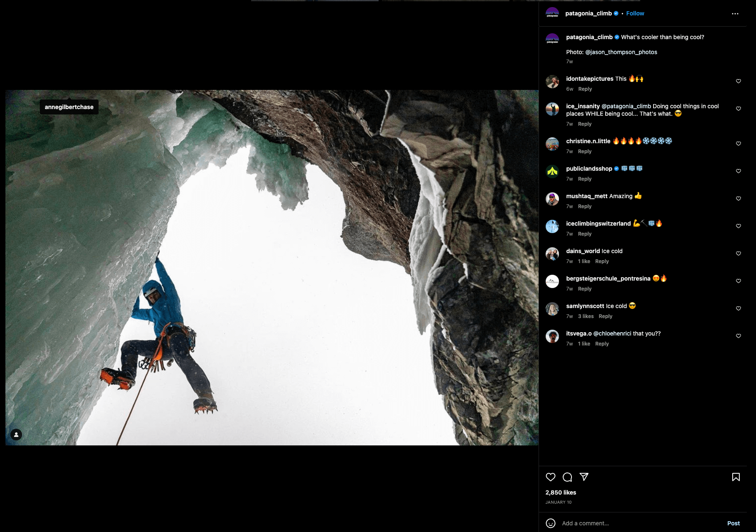Open emoji picker in comment box
756x532 pixels.
point(551,523)
